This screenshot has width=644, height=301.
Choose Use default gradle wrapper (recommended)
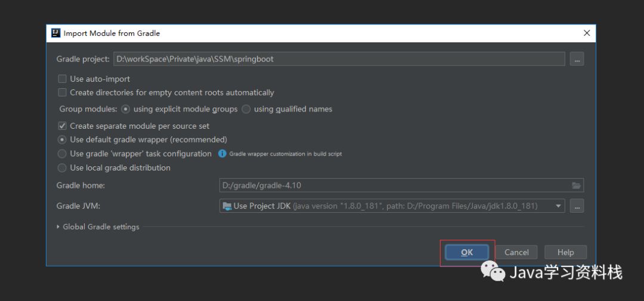(62, 139)
